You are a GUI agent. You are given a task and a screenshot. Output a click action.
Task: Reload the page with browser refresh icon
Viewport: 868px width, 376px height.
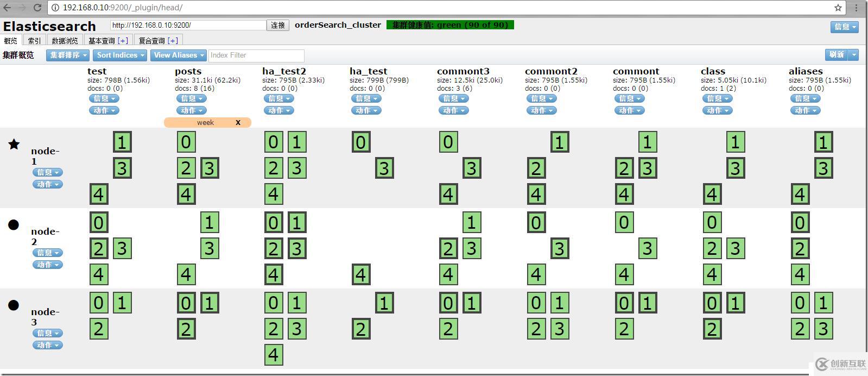(37, 8)
